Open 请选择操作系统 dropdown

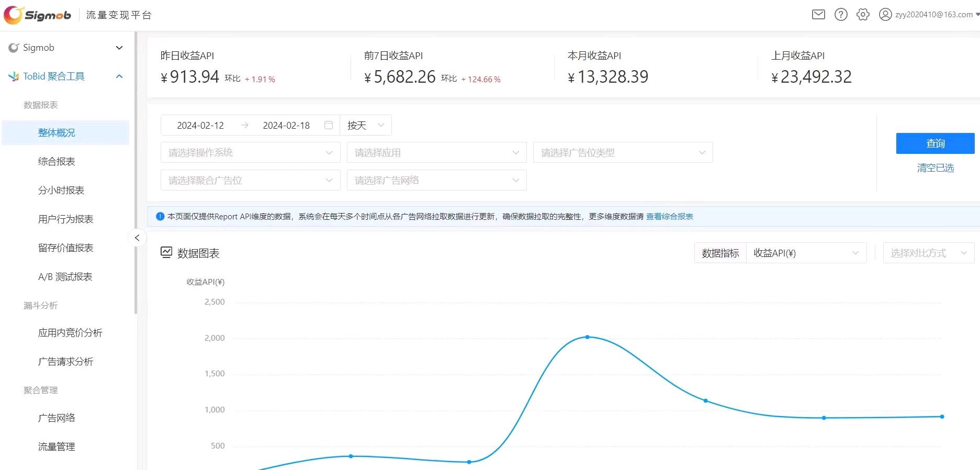tap(251, 153)
